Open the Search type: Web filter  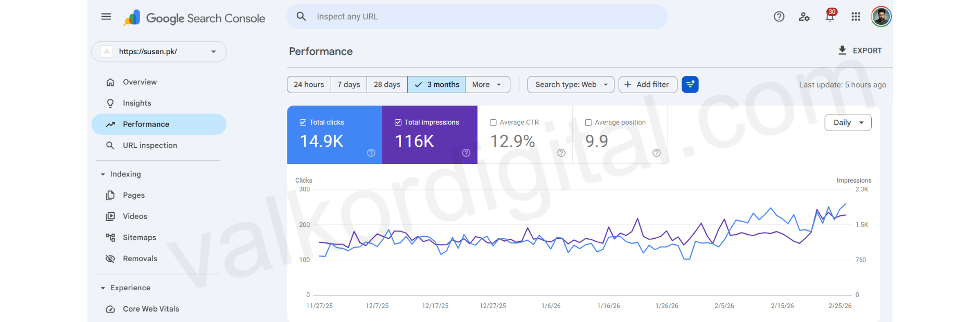[x=570, y=84]
